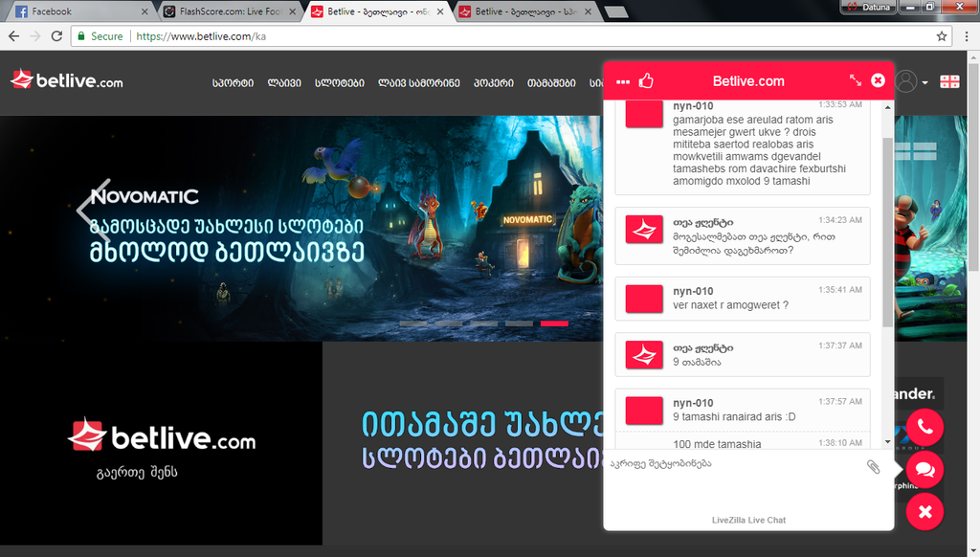Open the chat bubble icon on the right sidebar
This screenshot has height=557, width=980.
924,470
